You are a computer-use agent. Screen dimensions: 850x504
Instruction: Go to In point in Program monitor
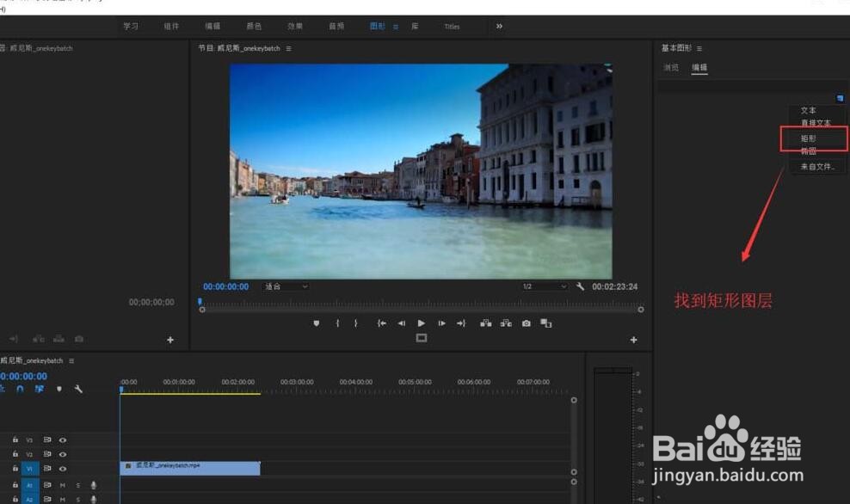(382, 323)
